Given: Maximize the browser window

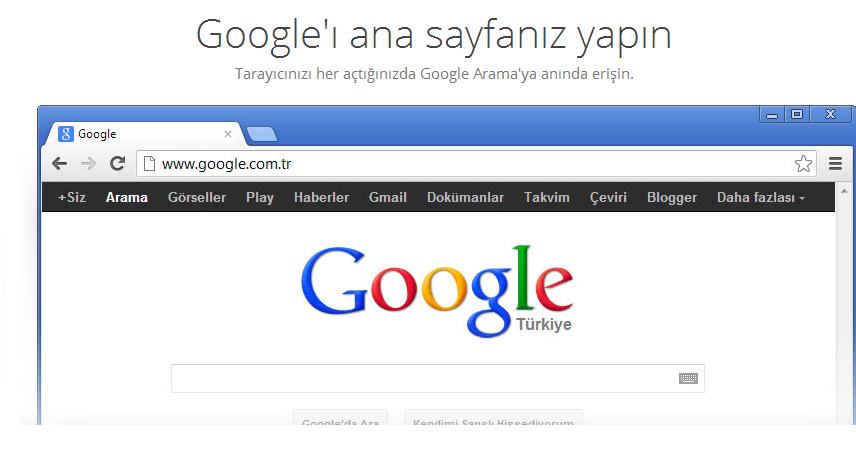Looking at the screenshot, I should [x=797, y=114].
